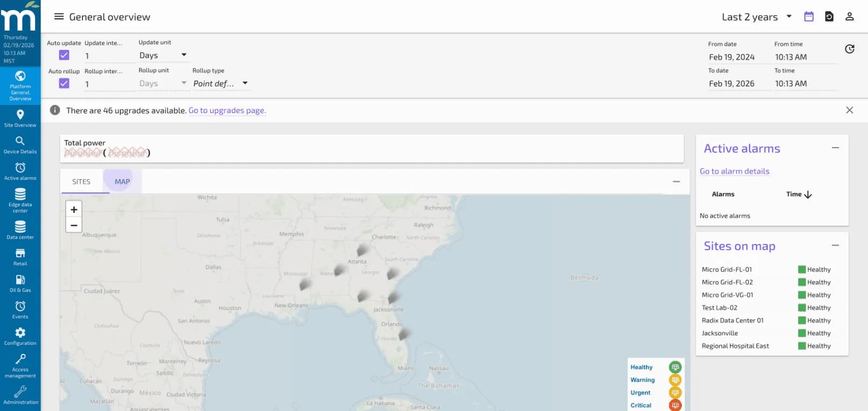Click the Warning legend icon
The width and height of the screenshot is (868, 411).
tap(675, 380)
